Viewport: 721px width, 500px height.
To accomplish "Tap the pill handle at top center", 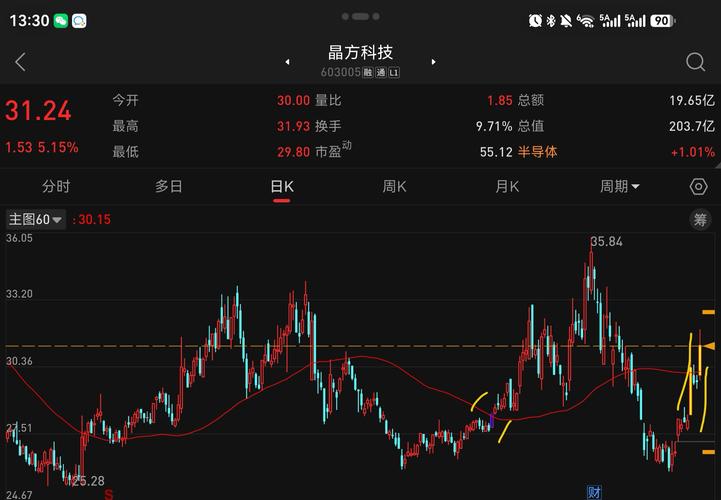I will (x=360, y=17).
